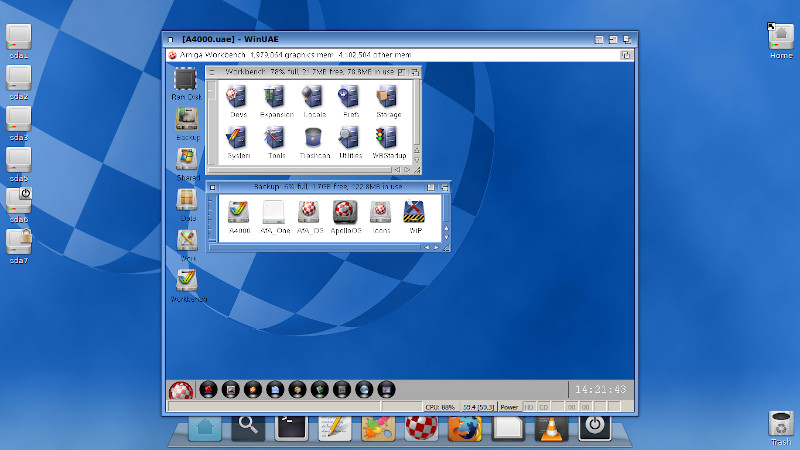Click the Workbench window horizontal scrollbar

click(300, 170)
